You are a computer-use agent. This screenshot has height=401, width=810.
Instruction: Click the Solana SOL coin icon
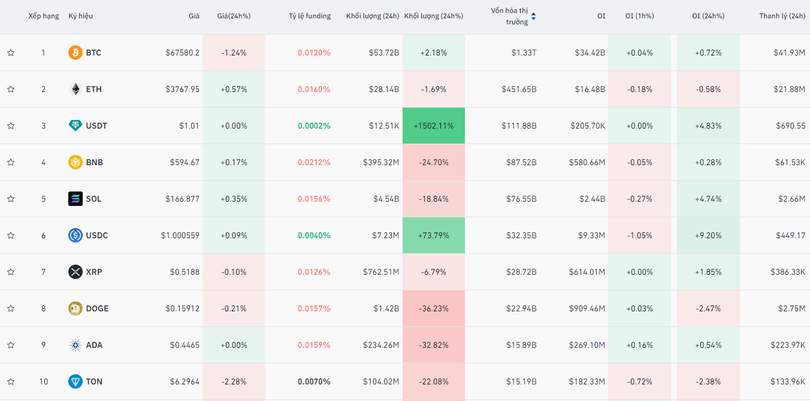click(75, 199)
